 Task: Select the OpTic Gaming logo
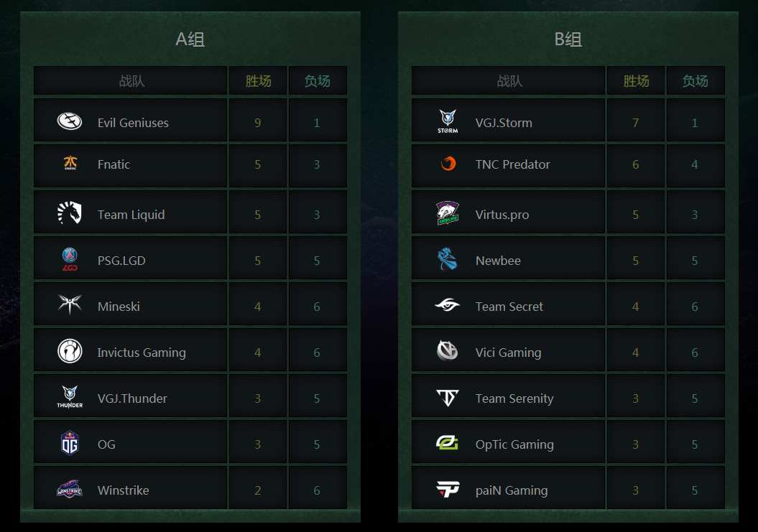click(448, 443)
